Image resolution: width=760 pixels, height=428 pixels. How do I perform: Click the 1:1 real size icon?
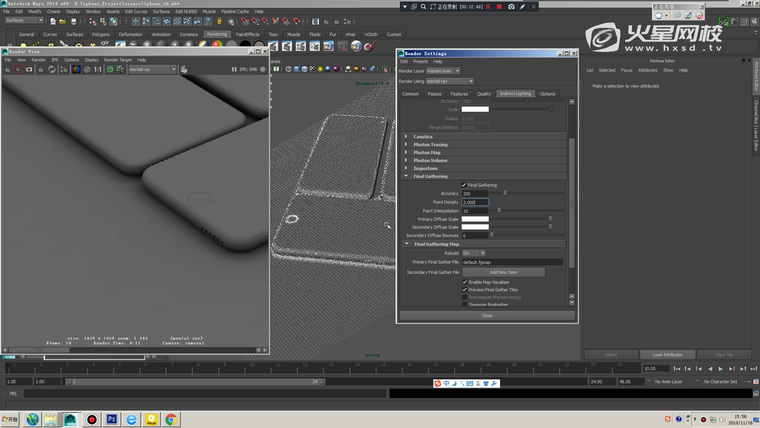[97, 69]
